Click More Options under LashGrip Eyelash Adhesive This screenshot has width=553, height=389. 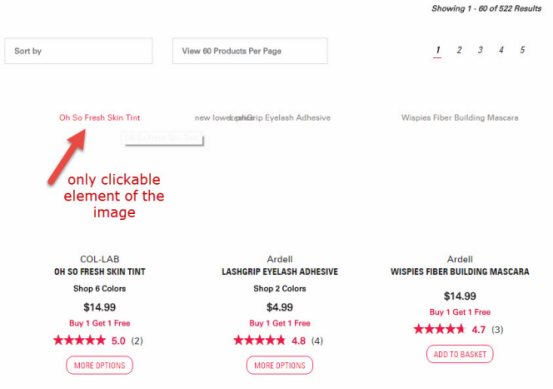click(x=280, y=365)
